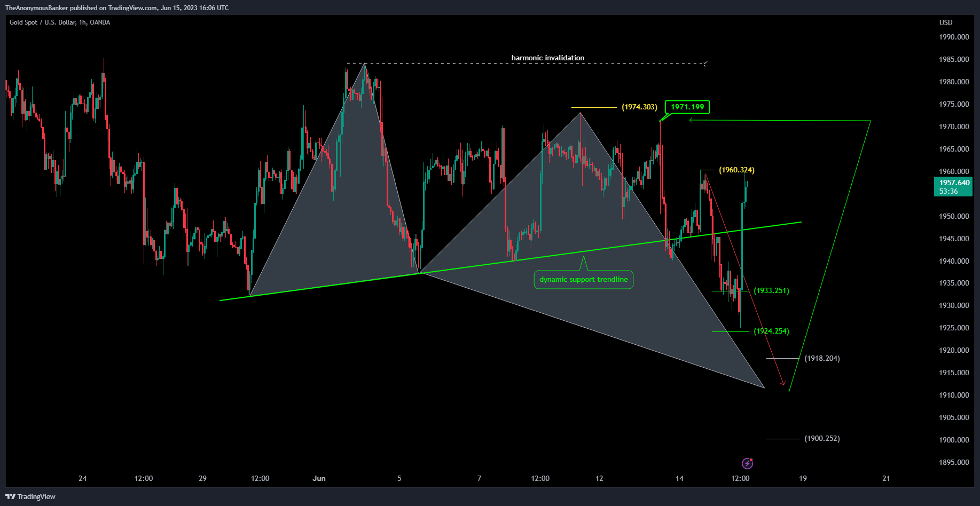The width and height of the screenshot is (980, 506).
Task: Click the (1918.204) white price label
Action: click(822, 359)
